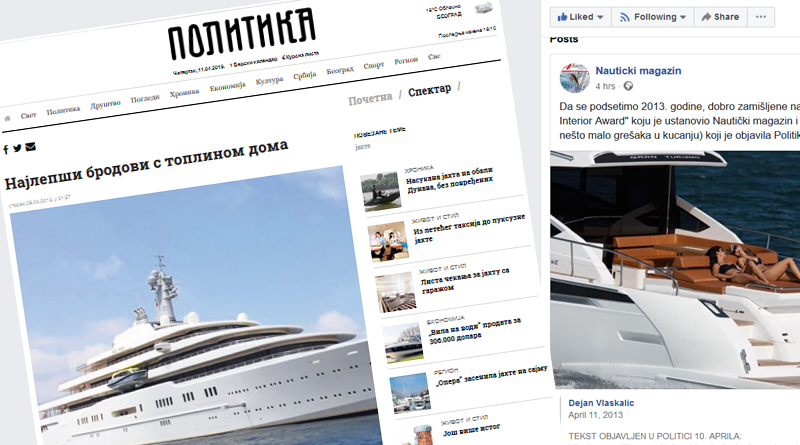800x445 pixels.
Task: Share article via Facebook icon
Action: pos(6,150)
